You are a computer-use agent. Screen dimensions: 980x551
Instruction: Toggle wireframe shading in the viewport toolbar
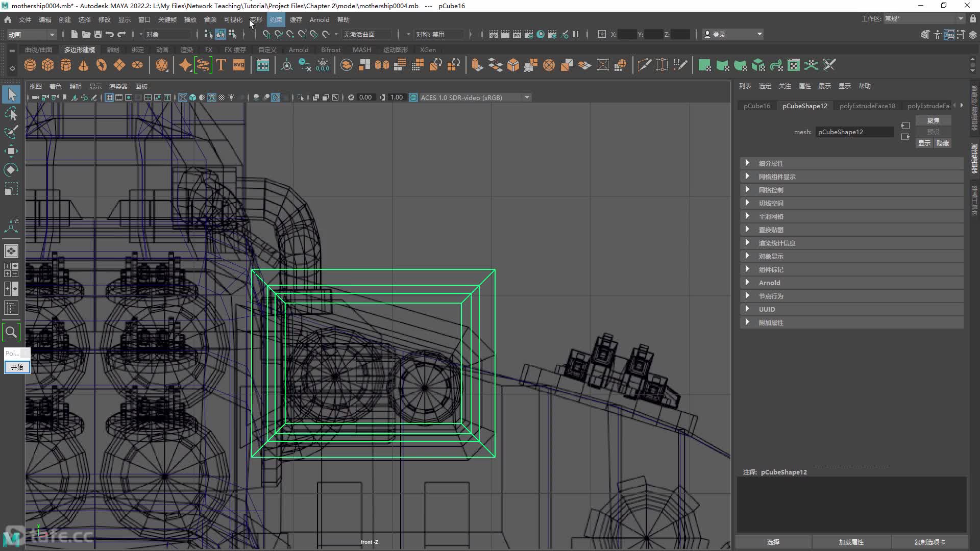(x=183, y=97)
